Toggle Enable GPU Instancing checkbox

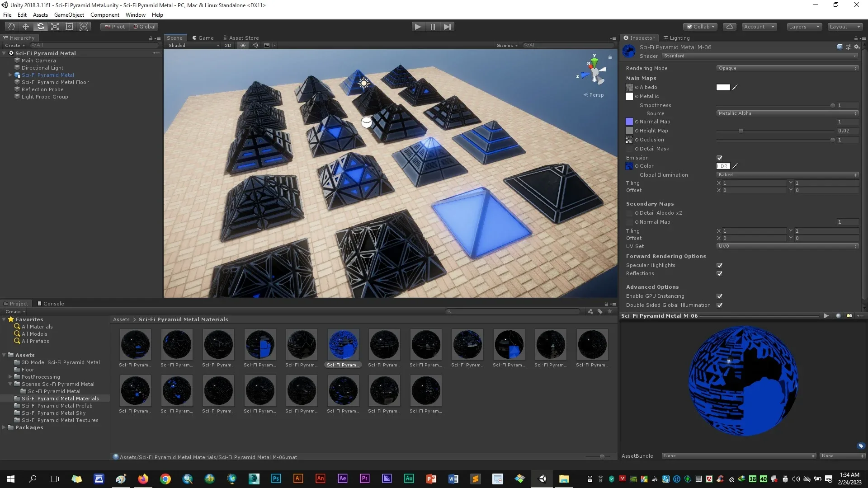click(x=719, y=296)
